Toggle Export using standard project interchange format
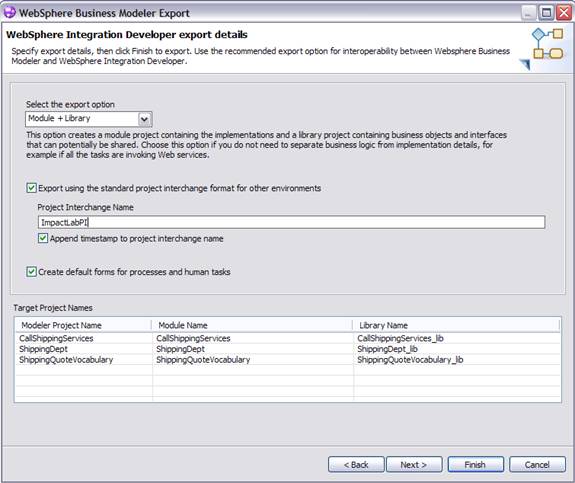Image resolution: width=575 pixels, height=483 pixels. point(32,188)
